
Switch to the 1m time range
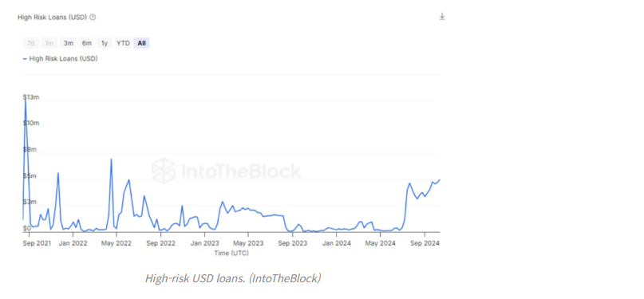tap(49, 43)
